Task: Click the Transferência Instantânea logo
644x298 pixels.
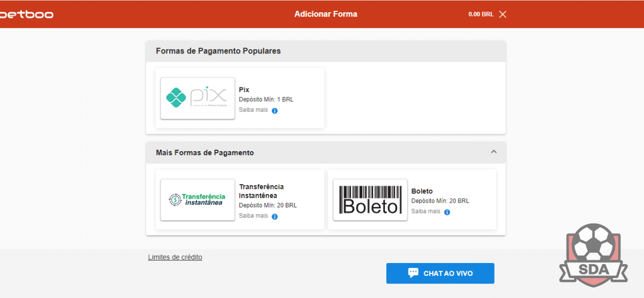Action: pyautogui.click(x=198, y=200)
